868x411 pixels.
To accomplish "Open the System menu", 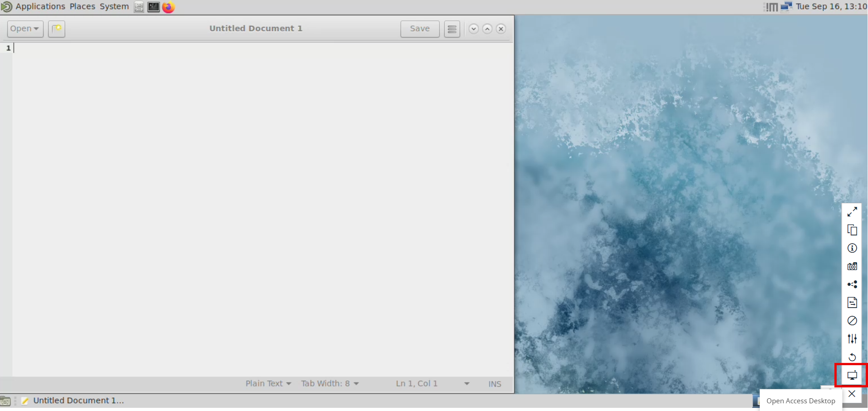I will 114,6.
